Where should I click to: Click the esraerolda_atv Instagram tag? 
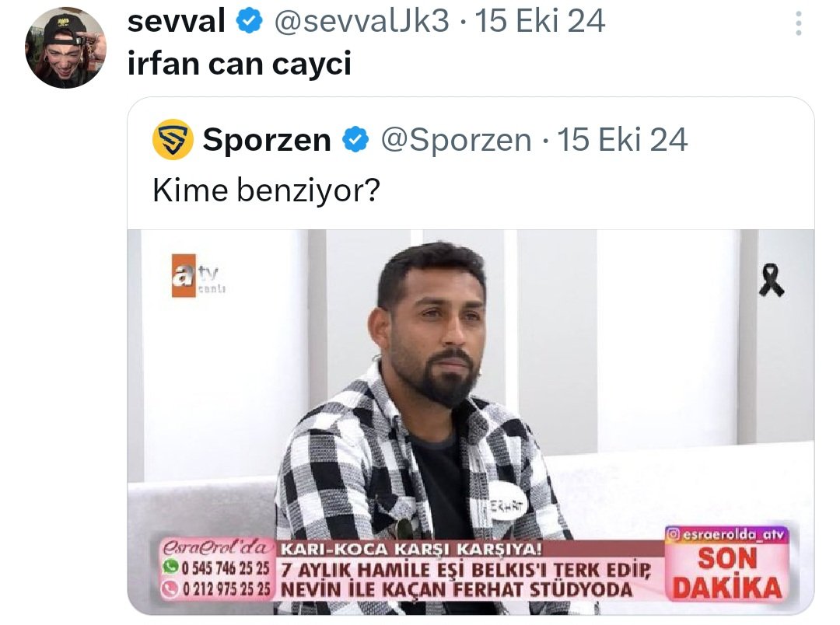727,534
